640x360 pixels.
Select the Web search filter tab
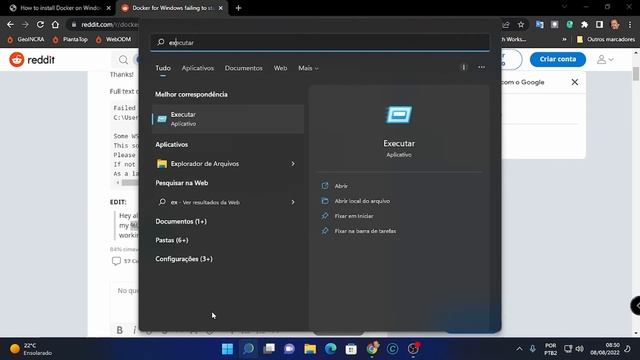pyautogui.click(x=280, y=68)
